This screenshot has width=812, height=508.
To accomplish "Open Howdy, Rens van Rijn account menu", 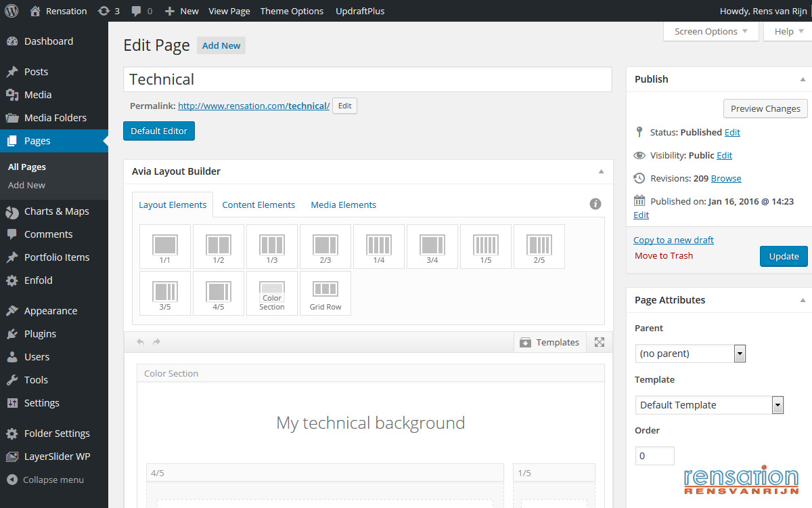I will coord(763,11).
